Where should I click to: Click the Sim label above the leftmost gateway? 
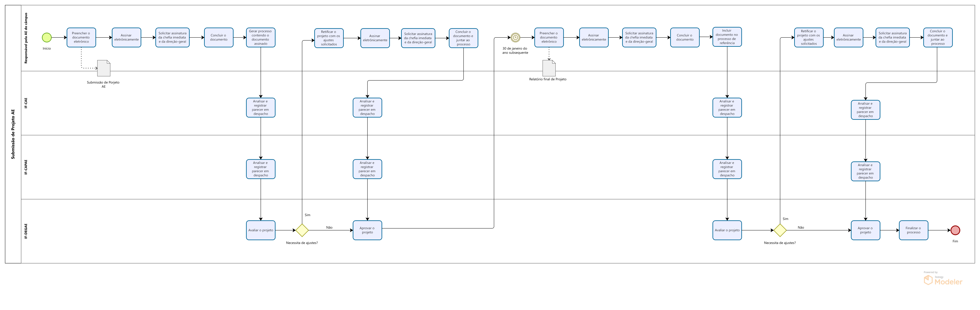coord(307,215)
